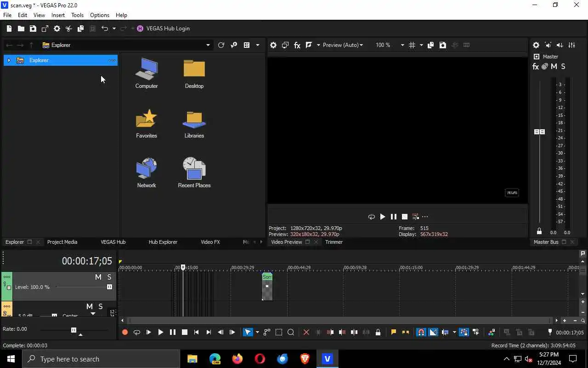
Task: Open a project with the folder icon
Action: click(x=21, y=29)
